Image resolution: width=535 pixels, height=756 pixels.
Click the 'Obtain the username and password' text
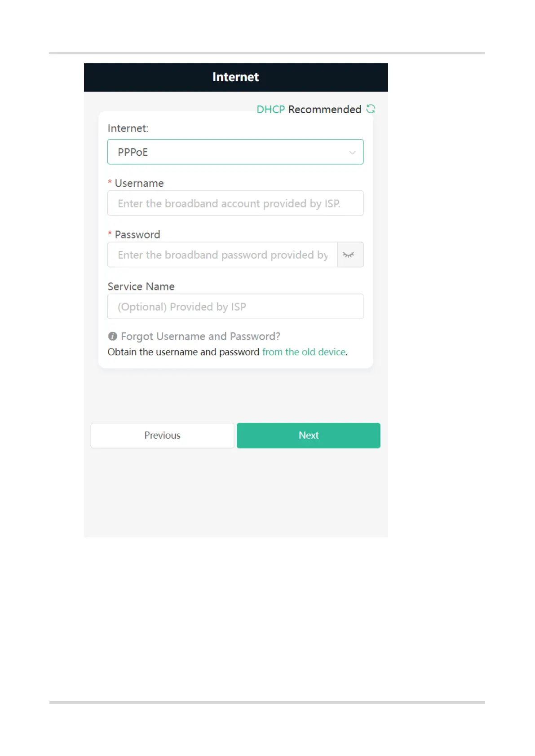pos(183,352)
